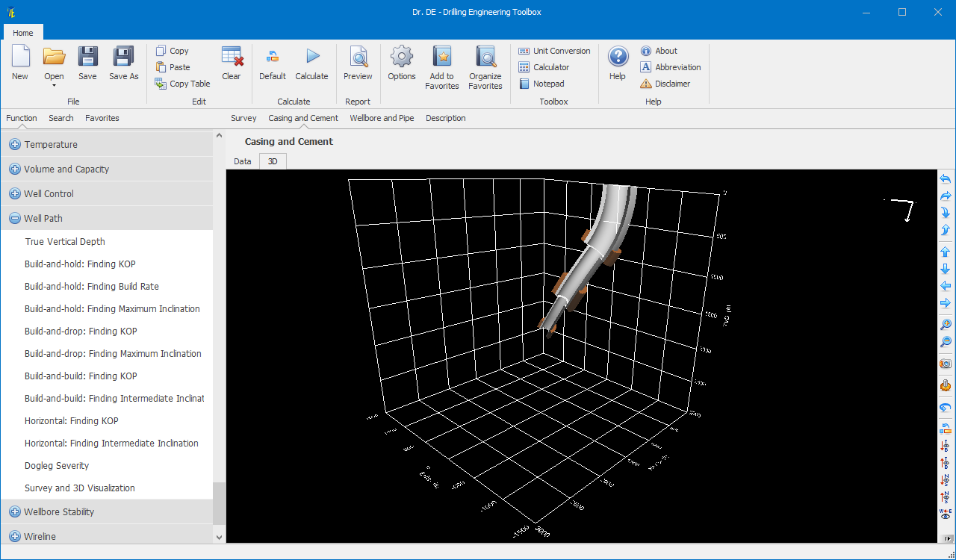Open the dropdown arrow under Open
956x560 pixels.
click(x=54, y=86)
